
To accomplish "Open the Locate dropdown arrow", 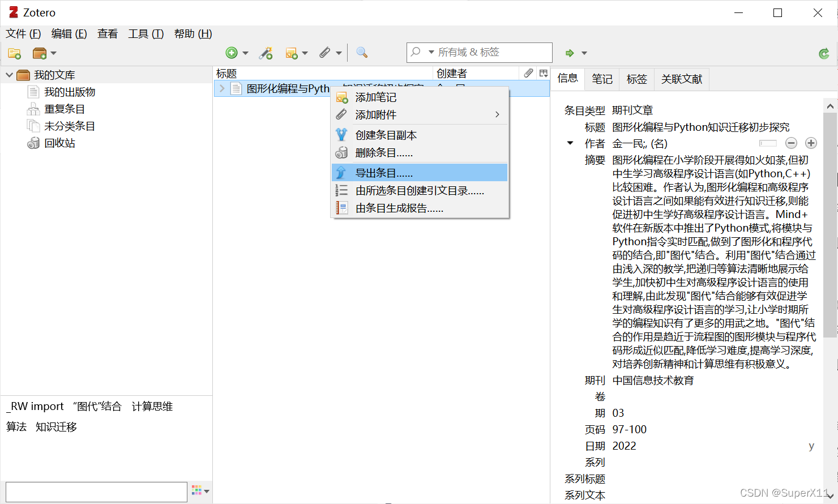I will tap(584, 53).
